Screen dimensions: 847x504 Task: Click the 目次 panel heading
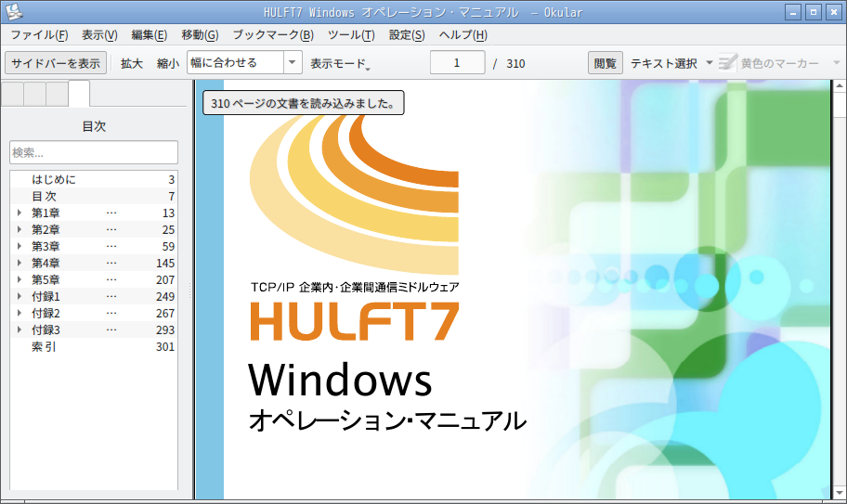pos(94,126)
